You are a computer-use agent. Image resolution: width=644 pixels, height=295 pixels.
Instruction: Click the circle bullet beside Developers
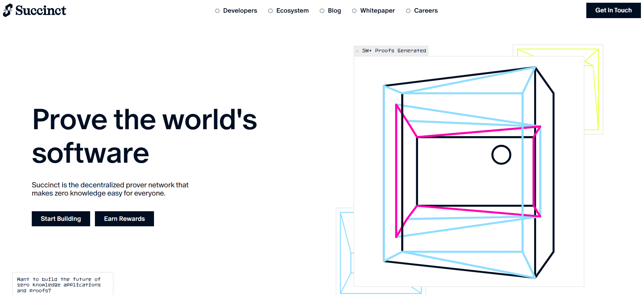point(217,11)
